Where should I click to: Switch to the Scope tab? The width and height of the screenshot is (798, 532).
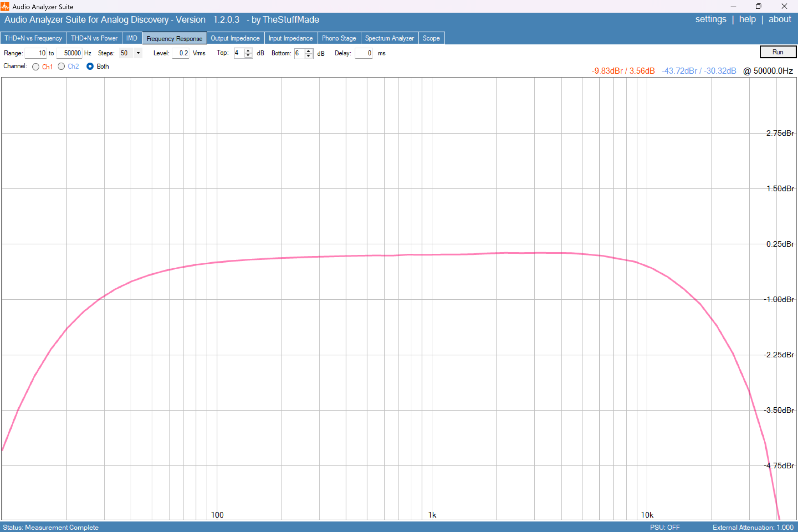coord(431,38)
